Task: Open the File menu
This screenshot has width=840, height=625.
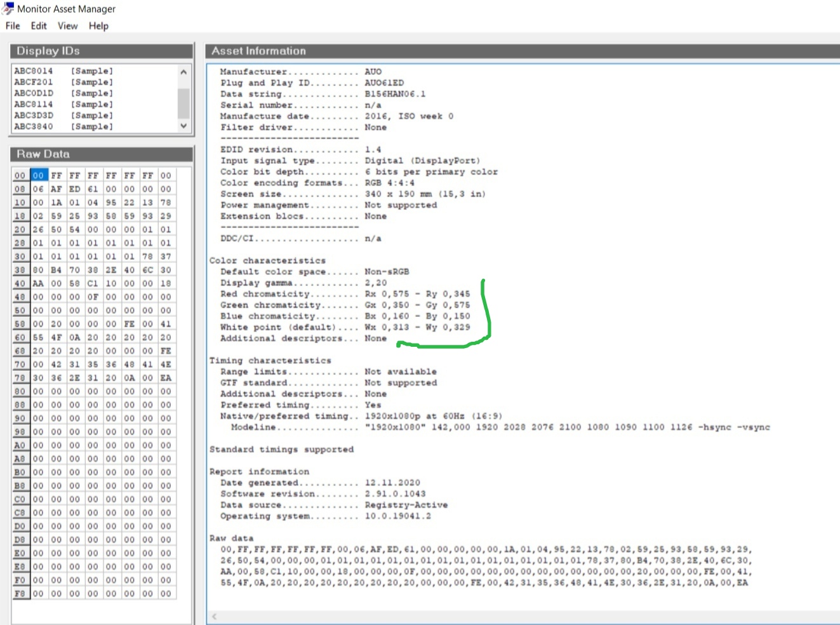Action: pos(13,26)
